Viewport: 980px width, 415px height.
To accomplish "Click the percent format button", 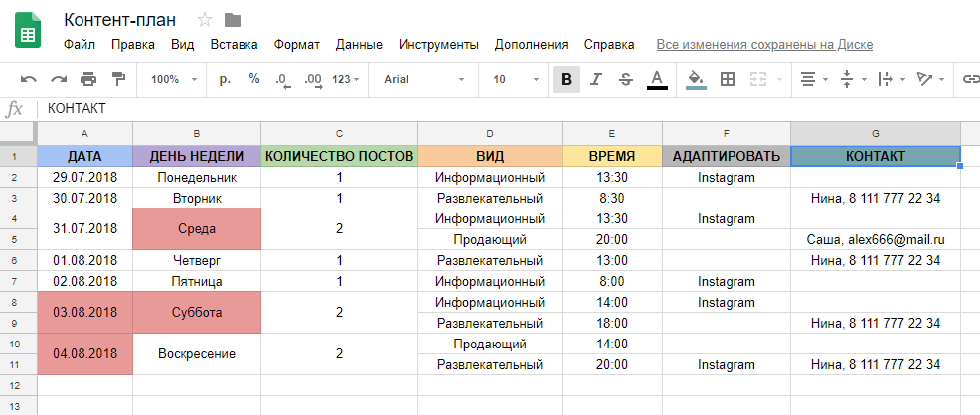I will point(254,79).
